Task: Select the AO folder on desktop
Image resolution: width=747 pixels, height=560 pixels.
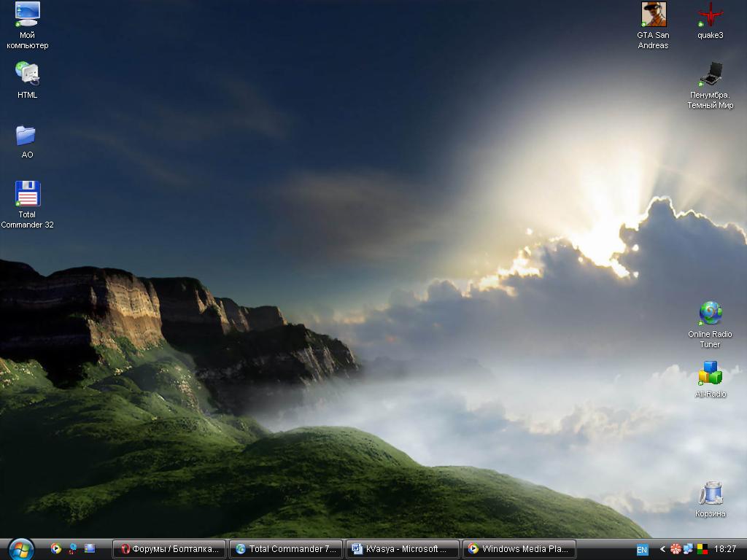Action: (x=27, y=141)
